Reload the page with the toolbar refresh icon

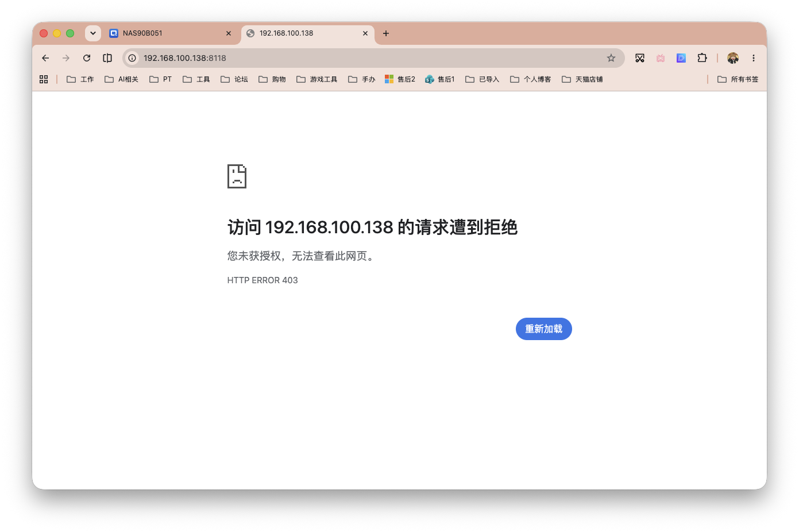[87, 58]
